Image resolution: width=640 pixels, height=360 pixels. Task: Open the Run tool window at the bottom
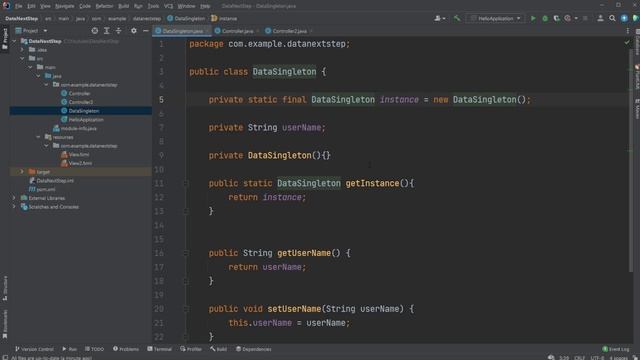[69, 349]
